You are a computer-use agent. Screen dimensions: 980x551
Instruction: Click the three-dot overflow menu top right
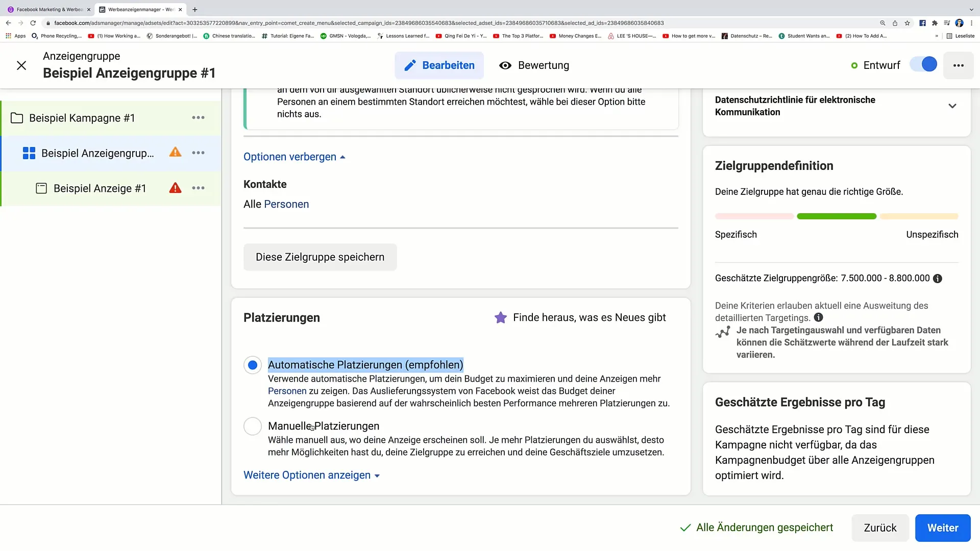click(959, 65)
